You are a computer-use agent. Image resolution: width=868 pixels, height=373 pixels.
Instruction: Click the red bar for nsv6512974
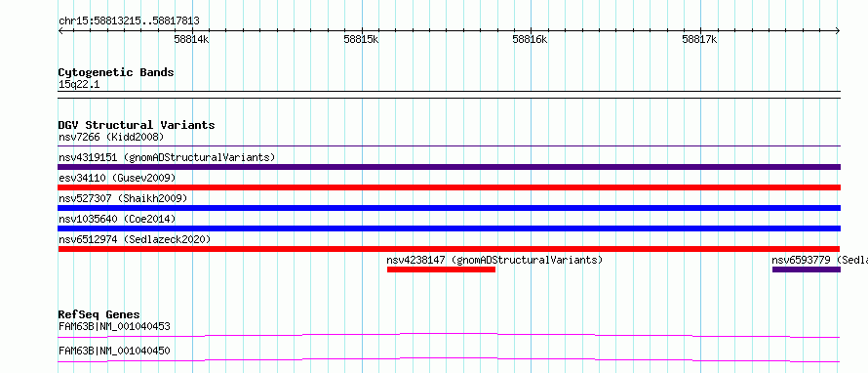point(450,249)
